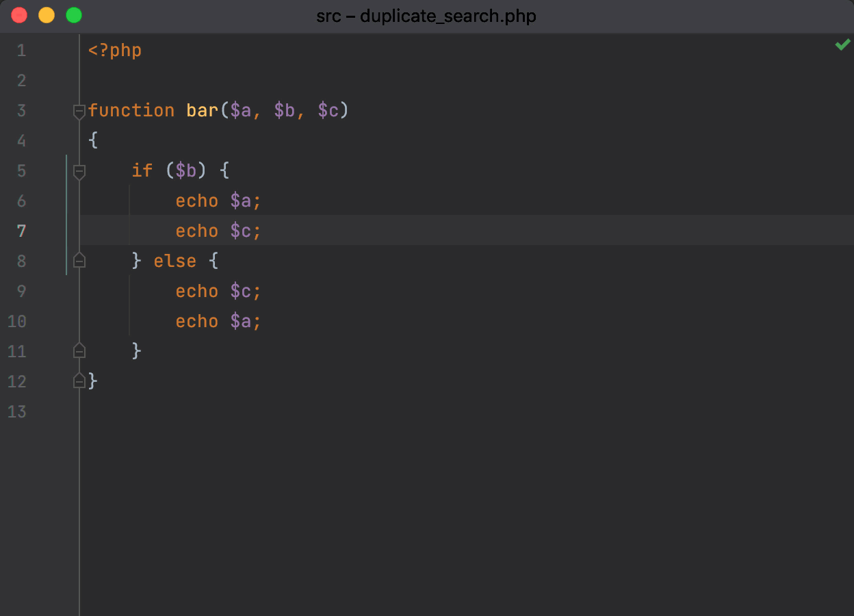The height and width of the screenshot is (616, 854).
Task: Click 'echo $c;' on line 7
Action: click(219, 231)
